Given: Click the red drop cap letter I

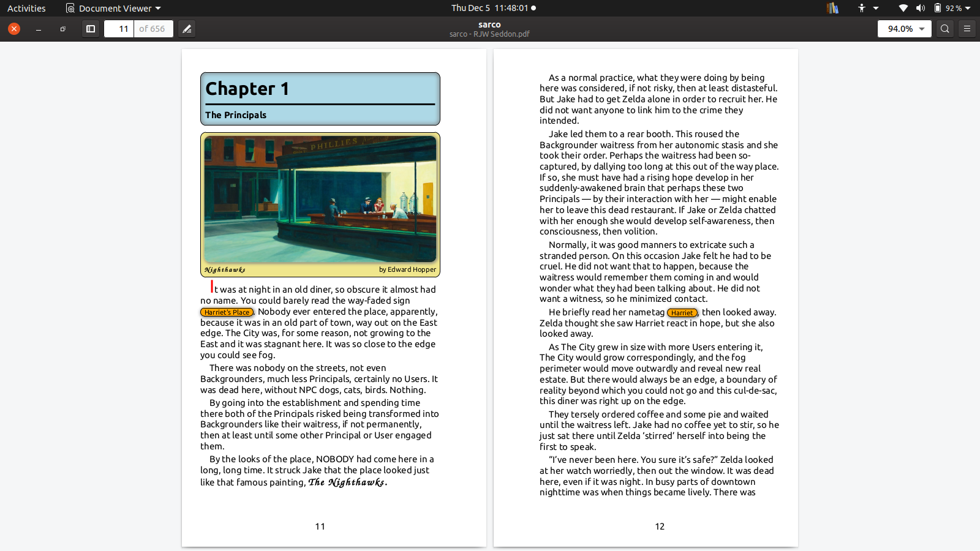Looking at the screenshot, I should [212, 287].
